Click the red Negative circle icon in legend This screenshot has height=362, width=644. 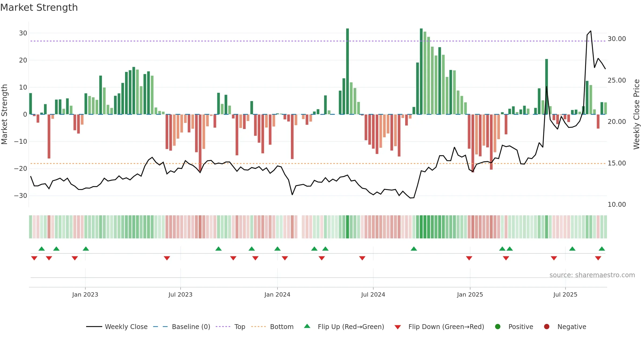pos(547,327)
